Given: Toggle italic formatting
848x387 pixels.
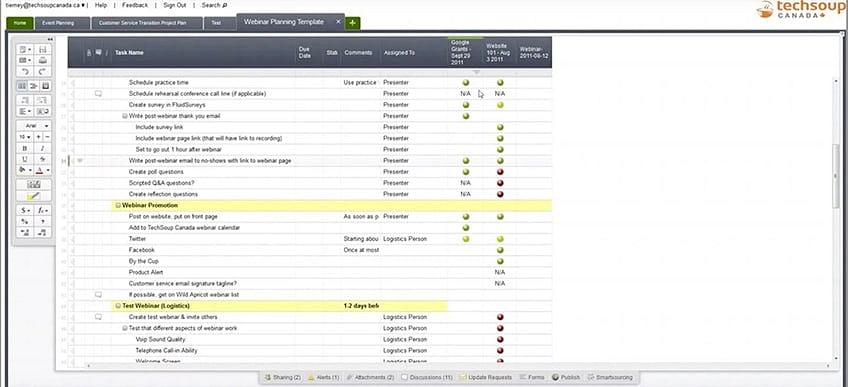Looking at the screenshot, I should 43,148.
